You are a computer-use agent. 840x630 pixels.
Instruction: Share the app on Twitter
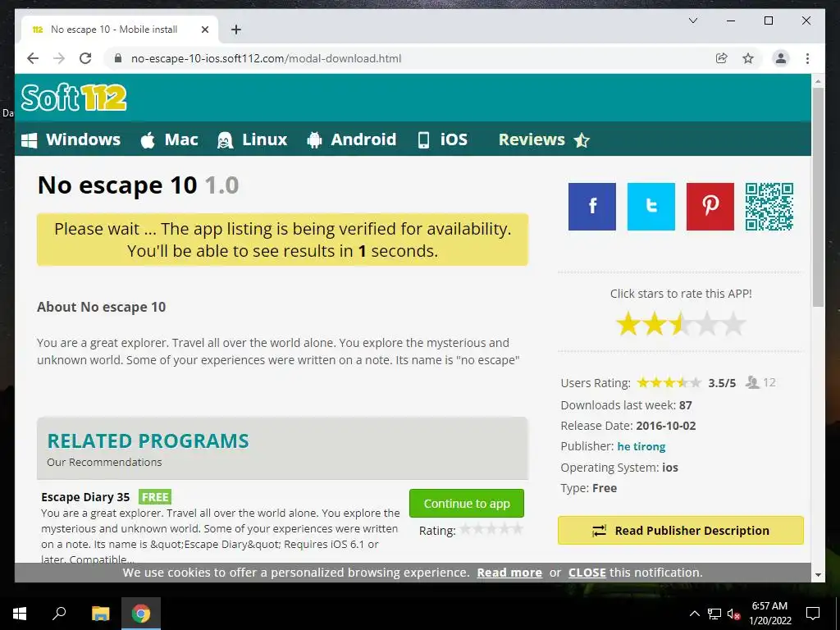tap(651, 206)
